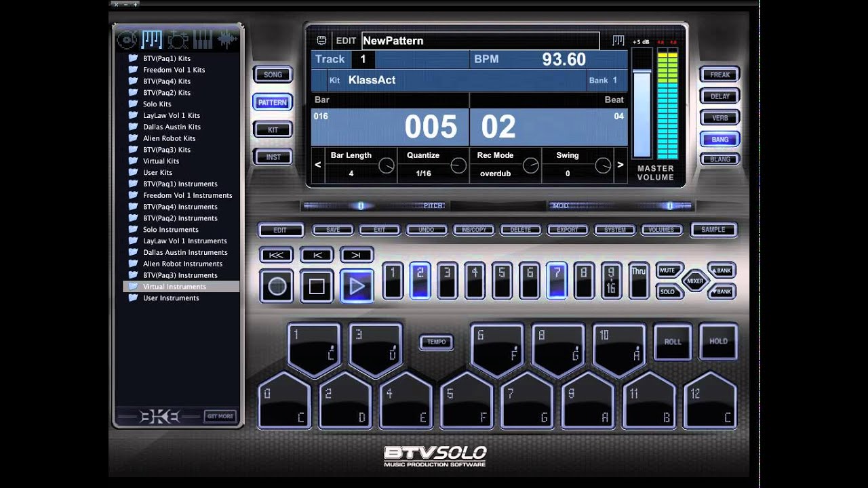Expand Virtual Instruments folder
Screen dimensions: 868x488
point(181,287)
